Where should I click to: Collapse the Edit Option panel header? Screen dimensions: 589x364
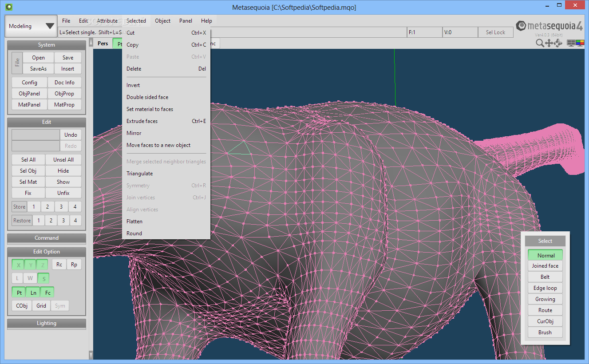[47, 252]
